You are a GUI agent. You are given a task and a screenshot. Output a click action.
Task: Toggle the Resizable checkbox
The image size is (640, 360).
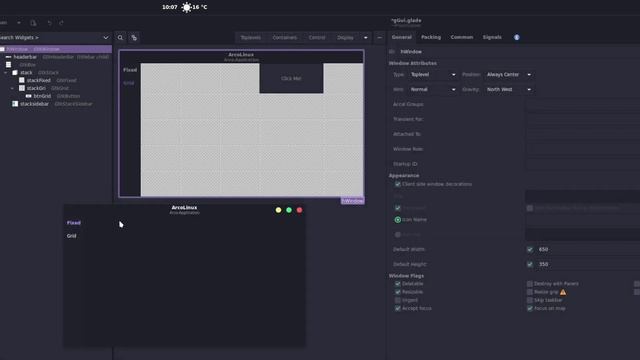coord(398,292)
